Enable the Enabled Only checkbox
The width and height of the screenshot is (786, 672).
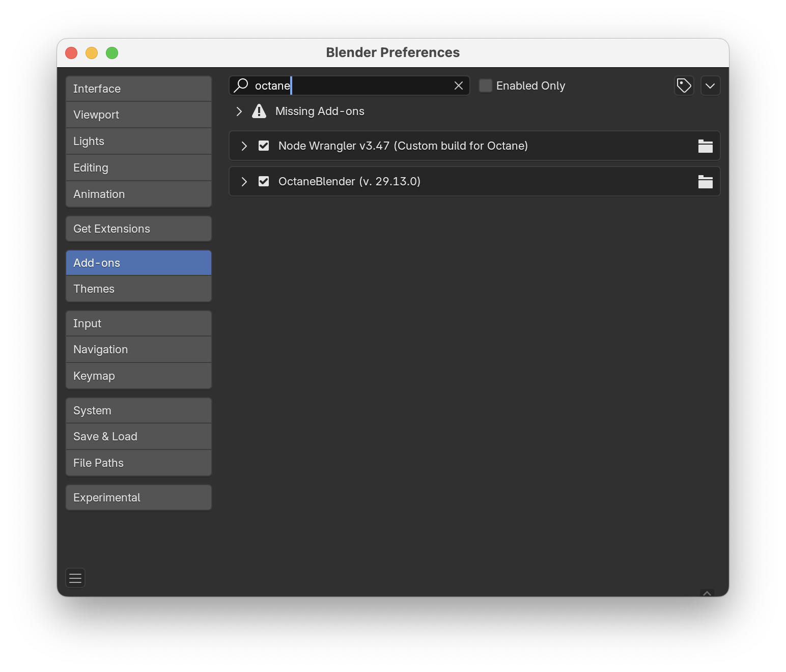(x=486, y=86)
